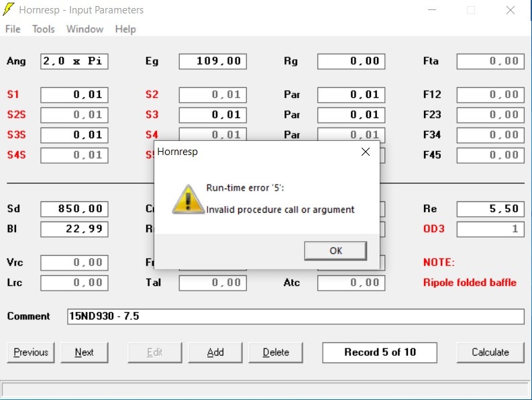Click the Ang field showing 2,0 x Pi
This screenshot has width=532, height=400.
(74, 62)
